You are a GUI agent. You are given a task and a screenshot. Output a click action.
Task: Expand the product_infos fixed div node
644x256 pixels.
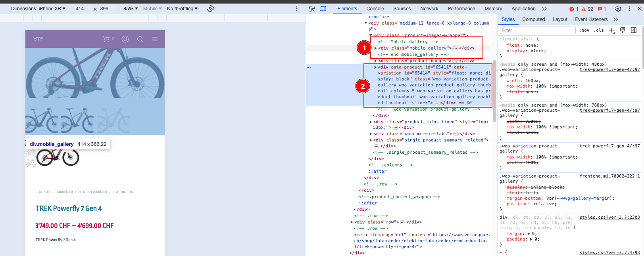coord(371,122)
